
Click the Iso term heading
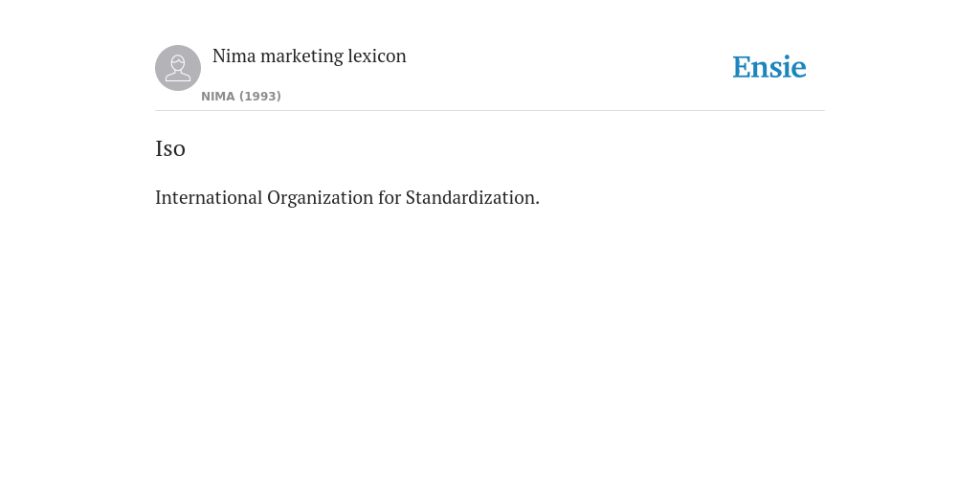170,148
